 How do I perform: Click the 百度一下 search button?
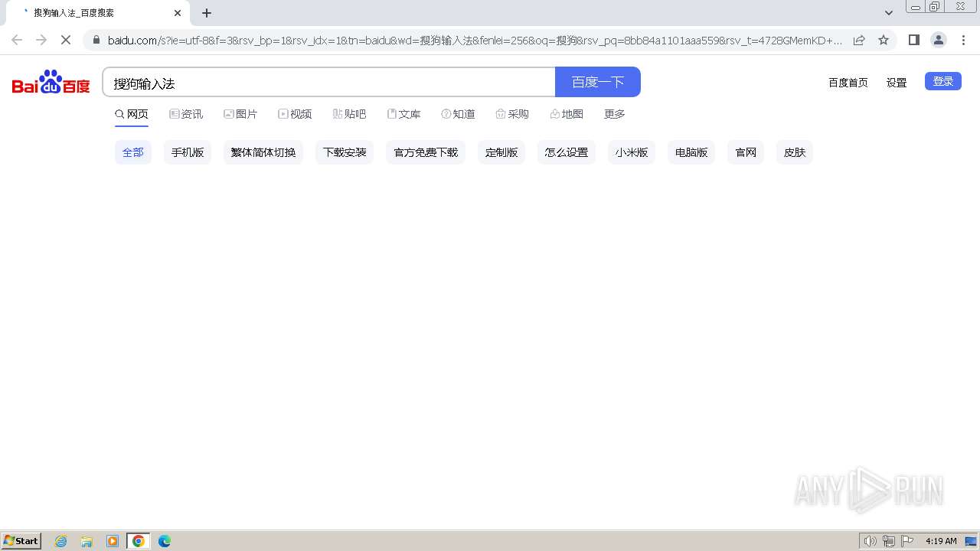[x=598, y=82]
